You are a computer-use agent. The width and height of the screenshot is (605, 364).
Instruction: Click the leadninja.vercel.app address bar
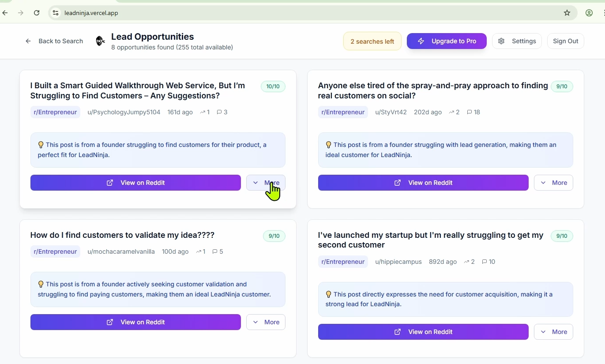pyautogui.click(x=265, y=13)
